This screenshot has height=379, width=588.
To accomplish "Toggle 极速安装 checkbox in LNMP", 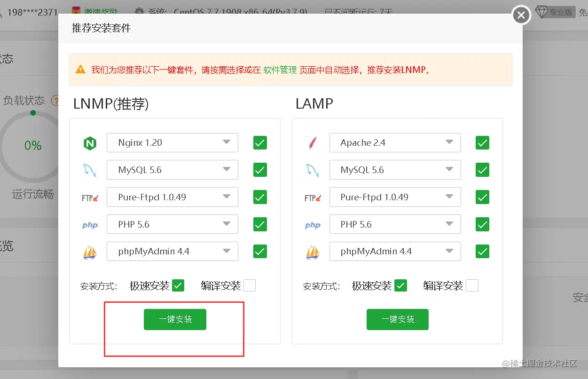I will [178, 285].
